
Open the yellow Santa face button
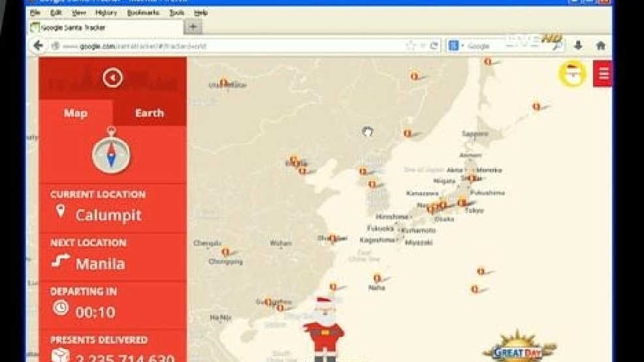(x=572, y=74)
